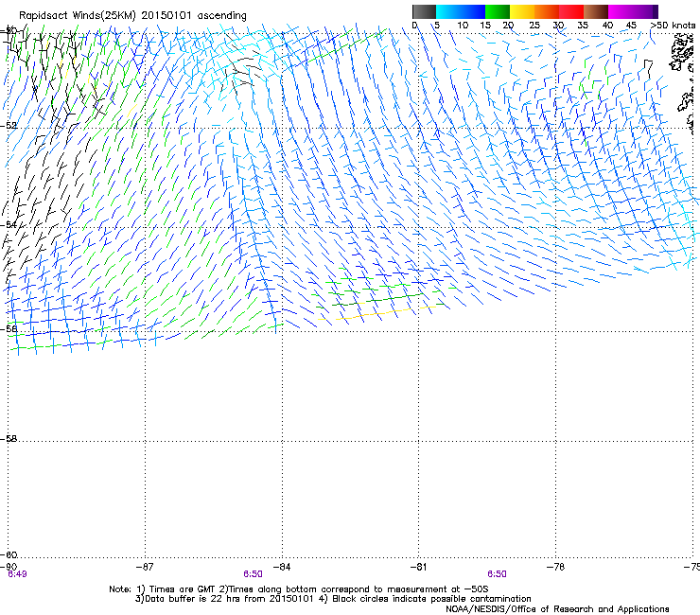Click the '45' legend scale label
This screenshot has height=615, width=700.
pyautogui.click(x=631, y=25)
